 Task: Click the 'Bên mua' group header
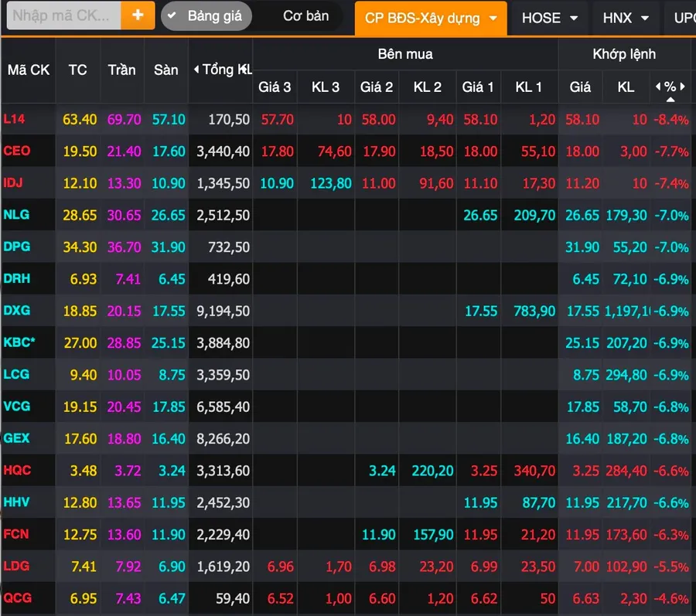(x=404, y=53)
